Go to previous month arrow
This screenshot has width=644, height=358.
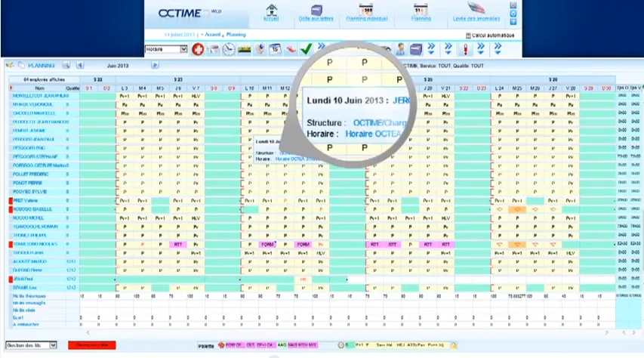[x=80, y=66]
